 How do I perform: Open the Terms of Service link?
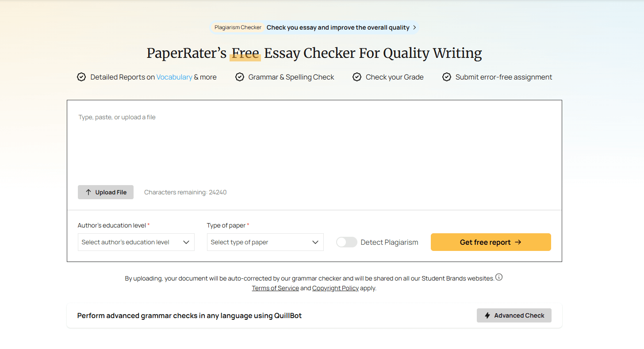point(275,288)
